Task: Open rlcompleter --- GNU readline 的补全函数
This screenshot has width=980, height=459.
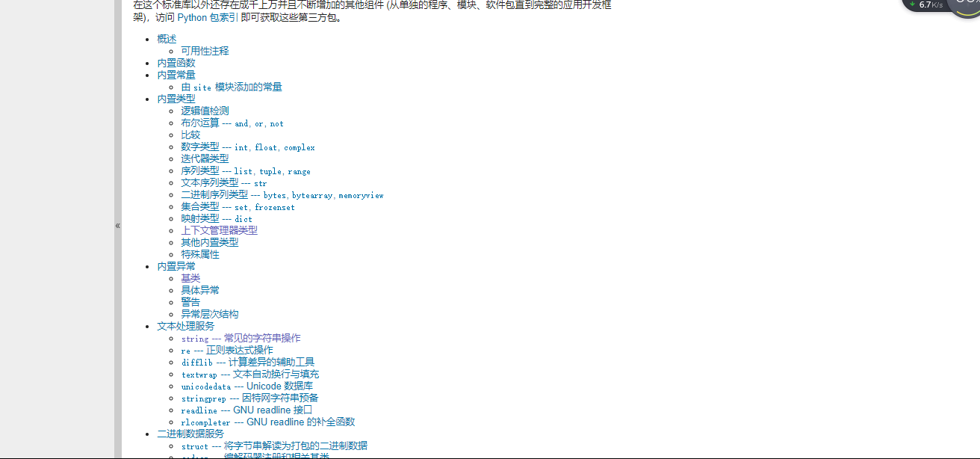Action: (268, 422)
